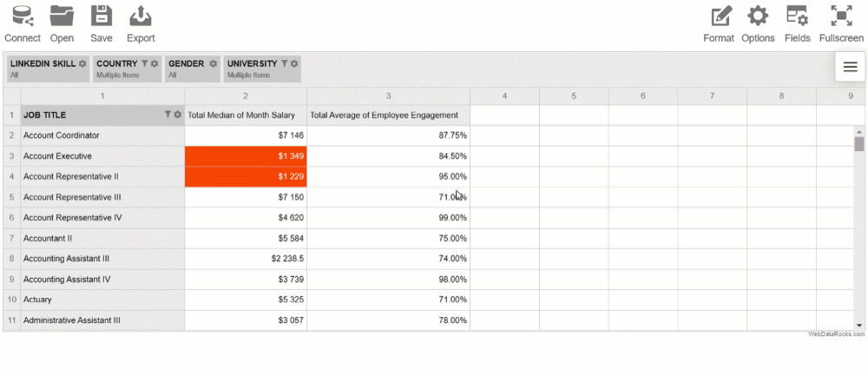Open the WebDataRocks link
The image size is (868, 376).
tap(835, 334)
